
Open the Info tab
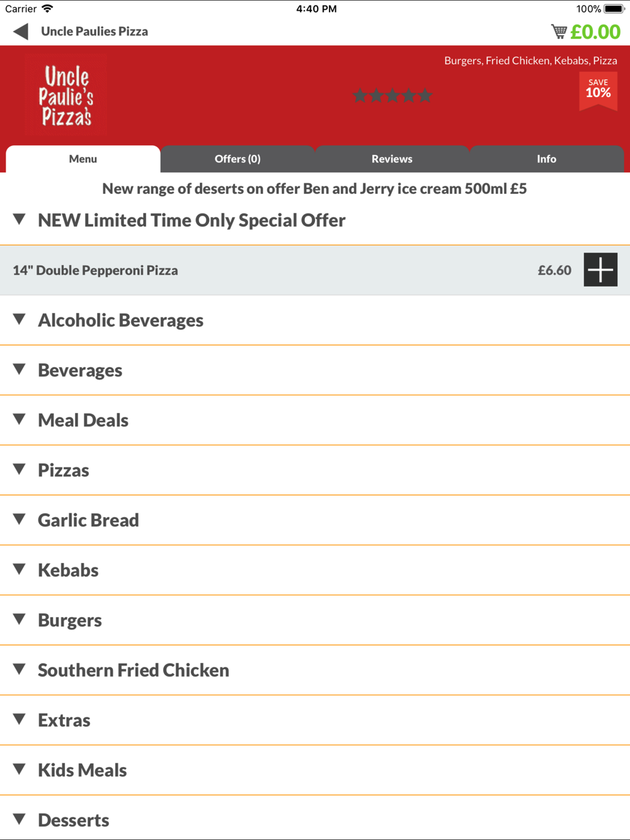546,159
